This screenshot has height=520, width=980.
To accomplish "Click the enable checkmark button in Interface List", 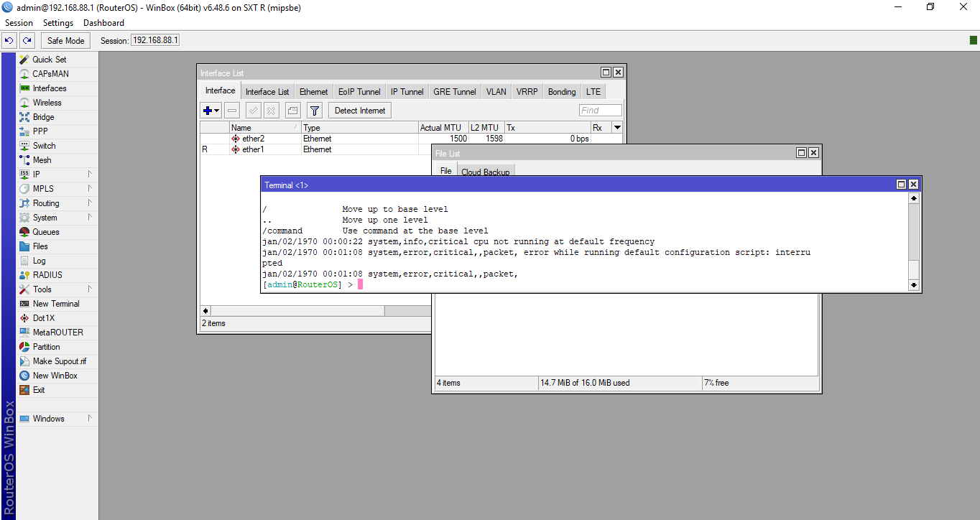I will click(254, 111).
